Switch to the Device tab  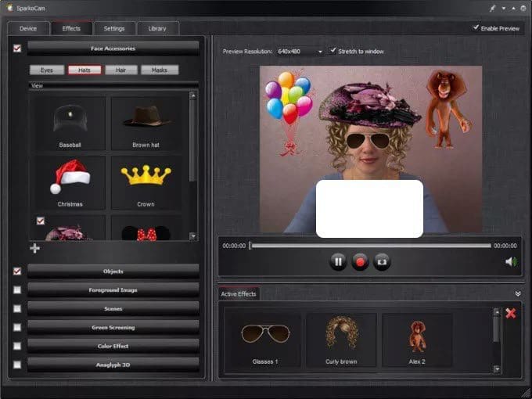pos(28,28)
